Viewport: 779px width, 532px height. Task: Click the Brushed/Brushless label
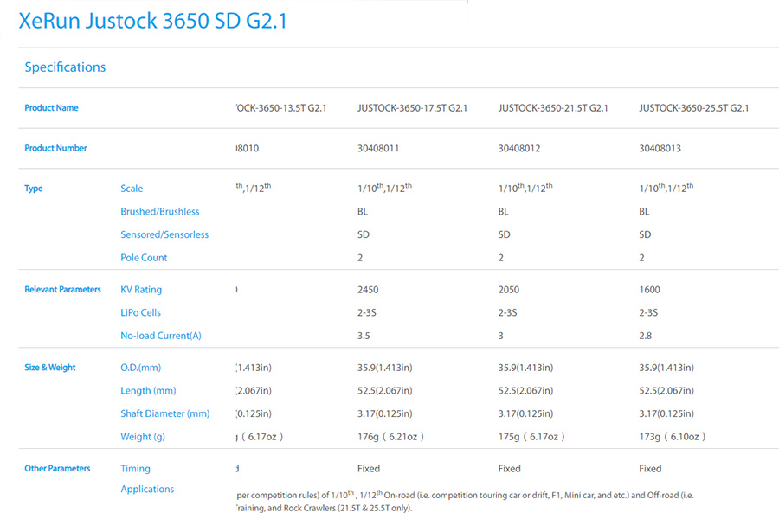point(159,212)
